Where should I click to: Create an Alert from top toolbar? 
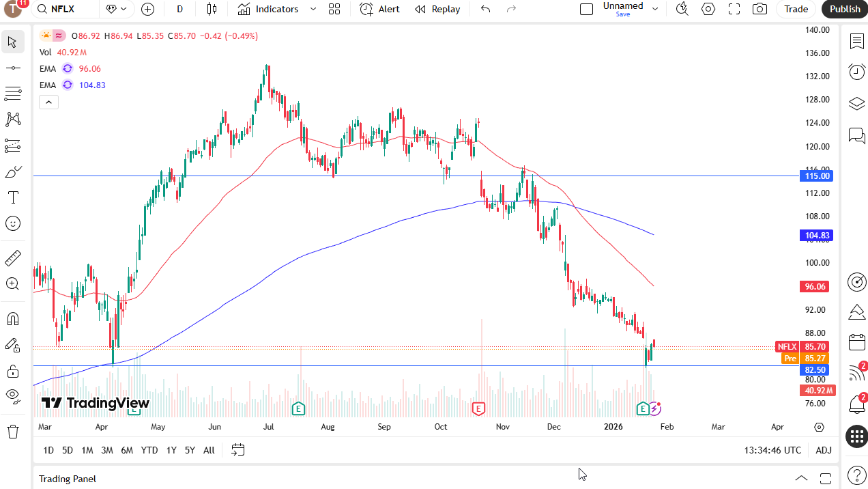(x=380, y=9)
